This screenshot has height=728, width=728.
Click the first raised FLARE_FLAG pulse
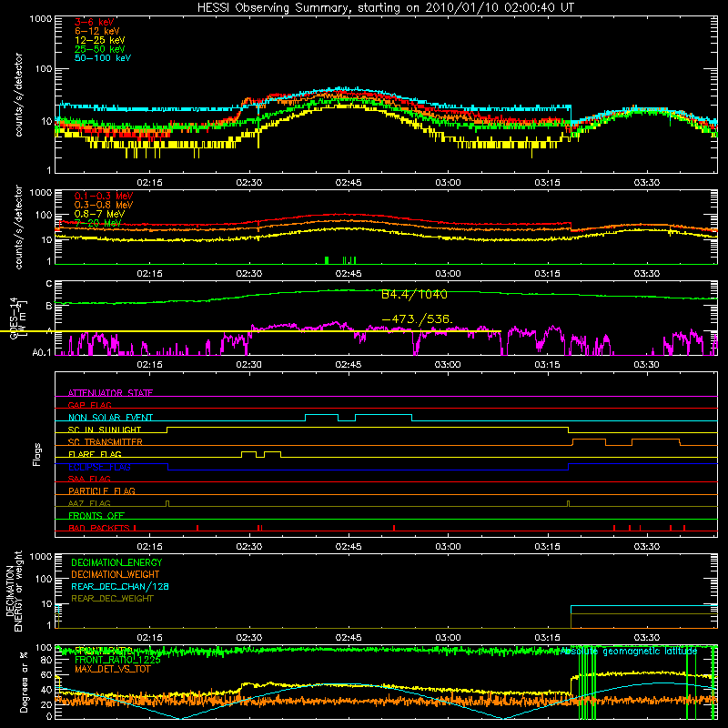pos(248,454)
